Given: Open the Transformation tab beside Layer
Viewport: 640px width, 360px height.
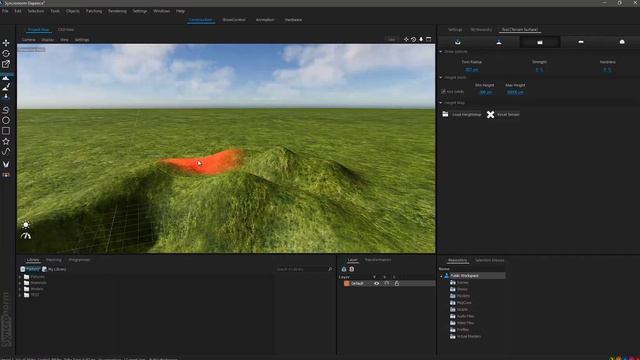Looking at the screenshot, I should tap(378, 260).
